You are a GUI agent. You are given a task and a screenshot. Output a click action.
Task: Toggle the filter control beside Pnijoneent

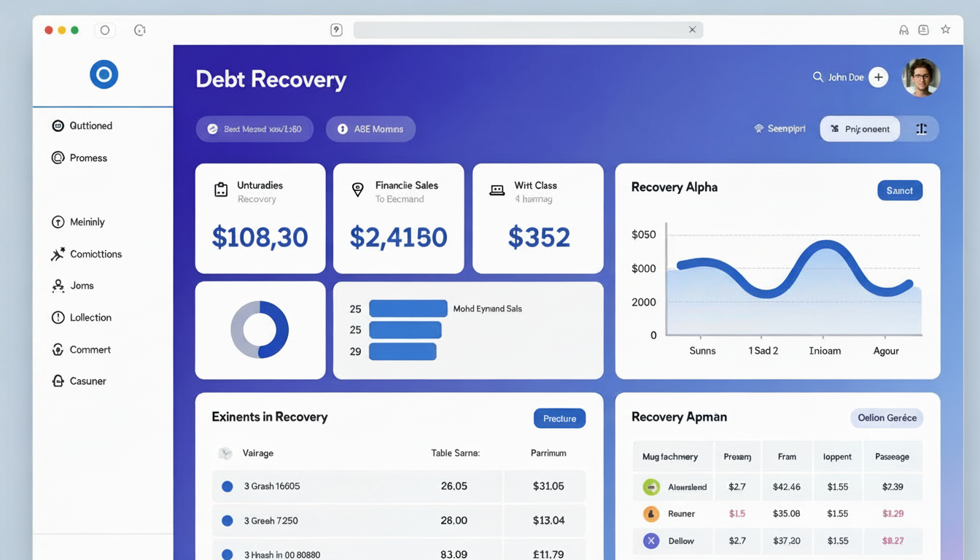click(x=921, y=128)
